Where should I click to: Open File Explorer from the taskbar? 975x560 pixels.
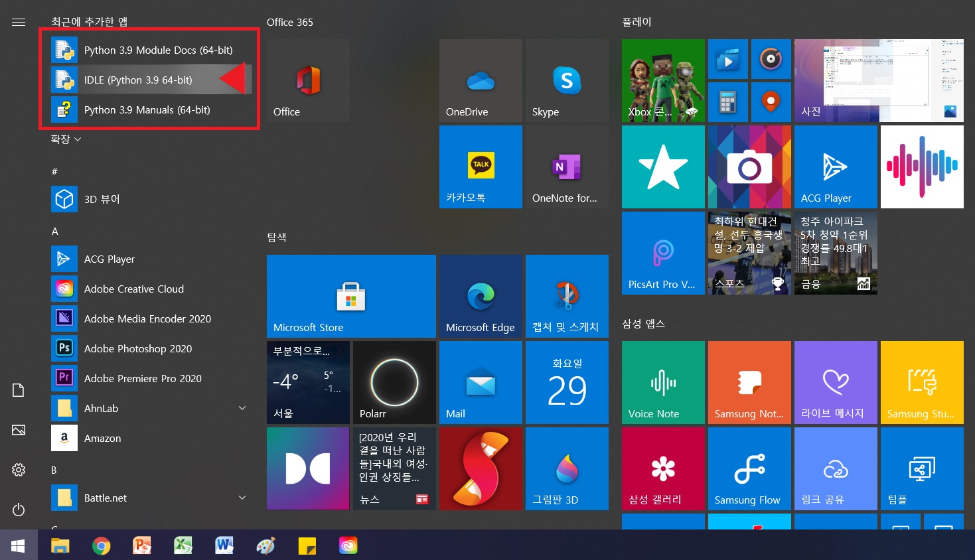point(60,545)
